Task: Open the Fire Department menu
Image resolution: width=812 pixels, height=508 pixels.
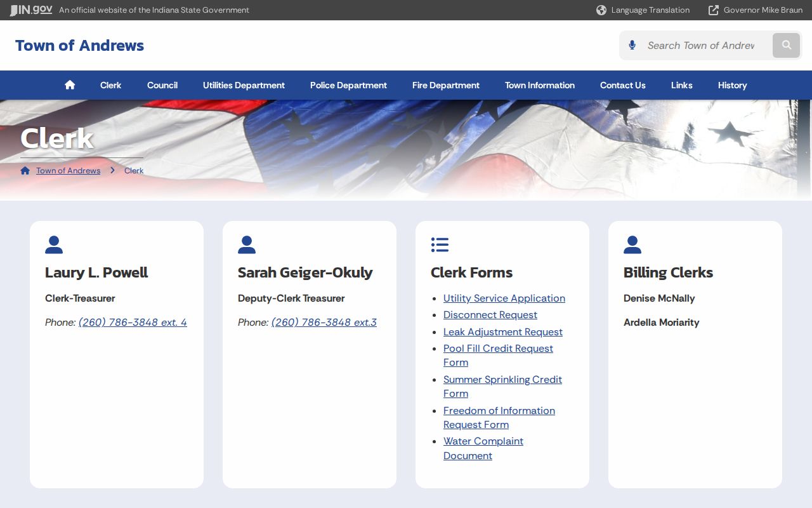Action: 446,85
